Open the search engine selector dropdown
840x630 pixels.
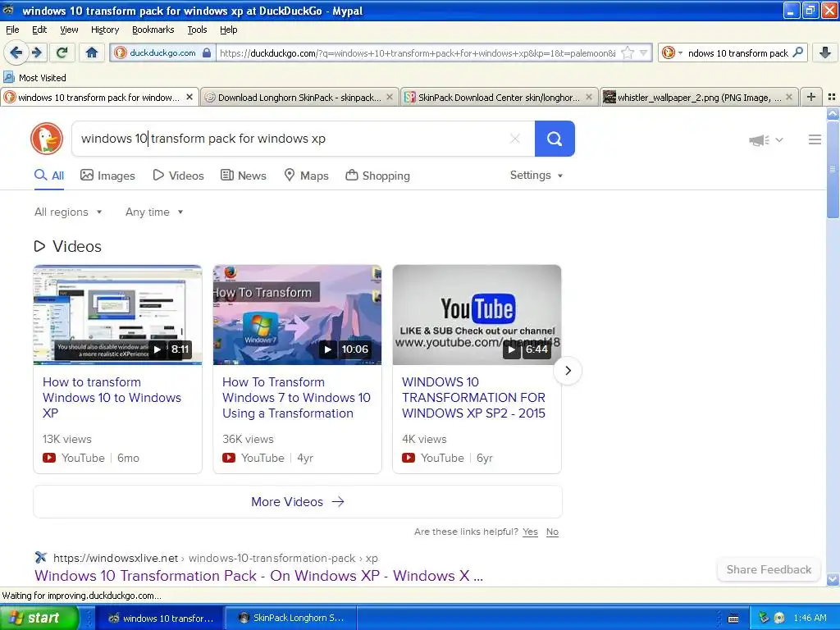[x=673, y=52]
